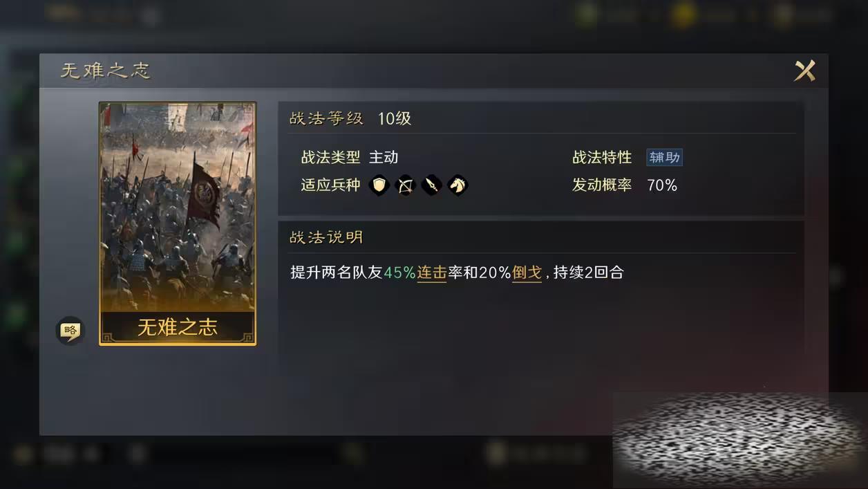
Task: Open the 连击 keyword link
Action: click(x=432, y=273)
